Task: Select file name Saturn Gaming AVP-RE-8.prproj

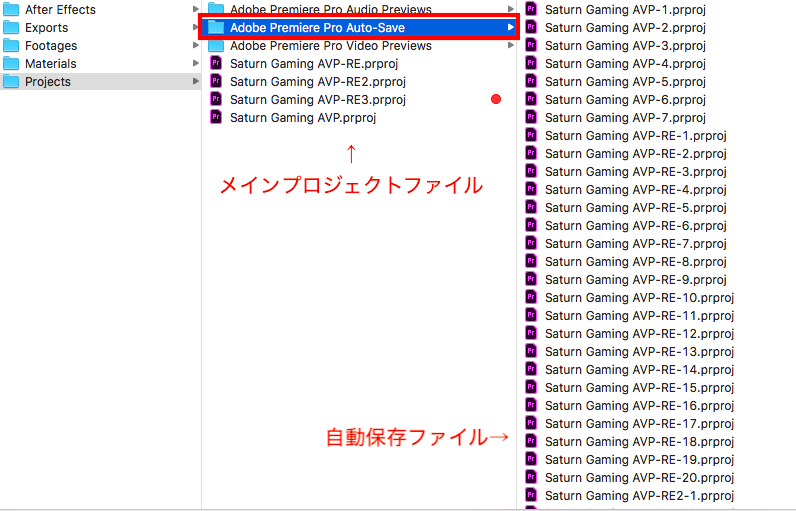Action: tap(636, 262)
